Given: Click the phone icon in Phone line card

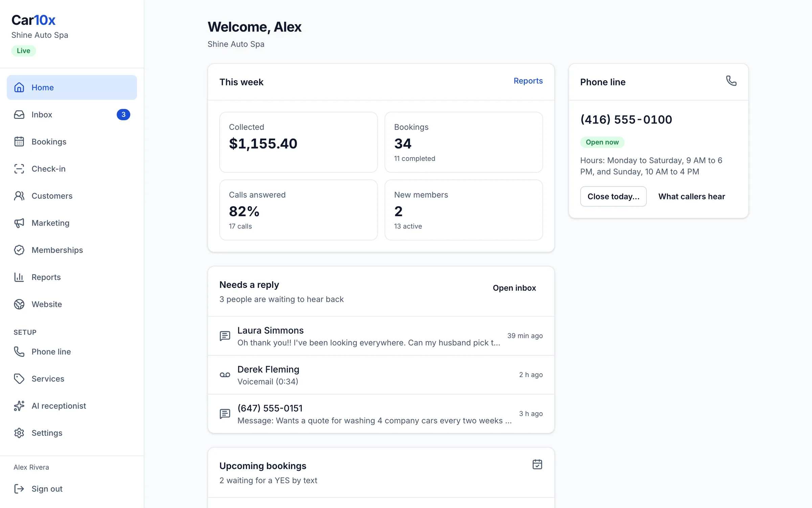Looking at the screenshot, I should pos(731,81).
